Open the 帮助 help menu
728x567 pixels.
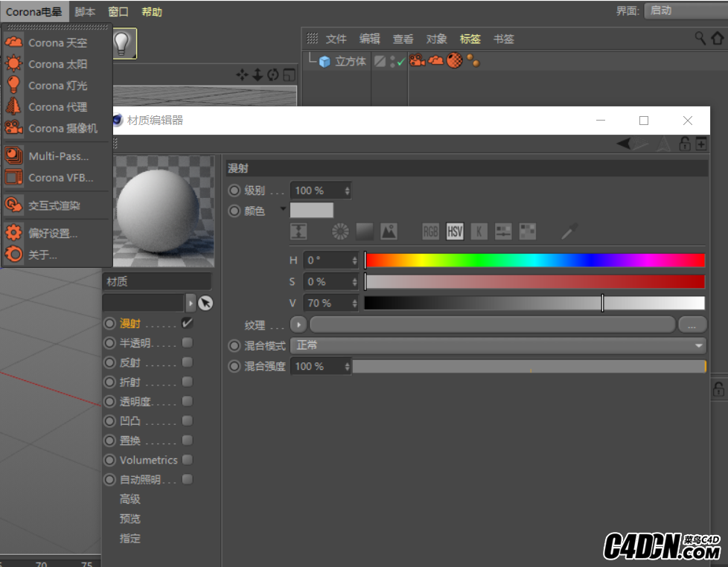click(151, 12)
